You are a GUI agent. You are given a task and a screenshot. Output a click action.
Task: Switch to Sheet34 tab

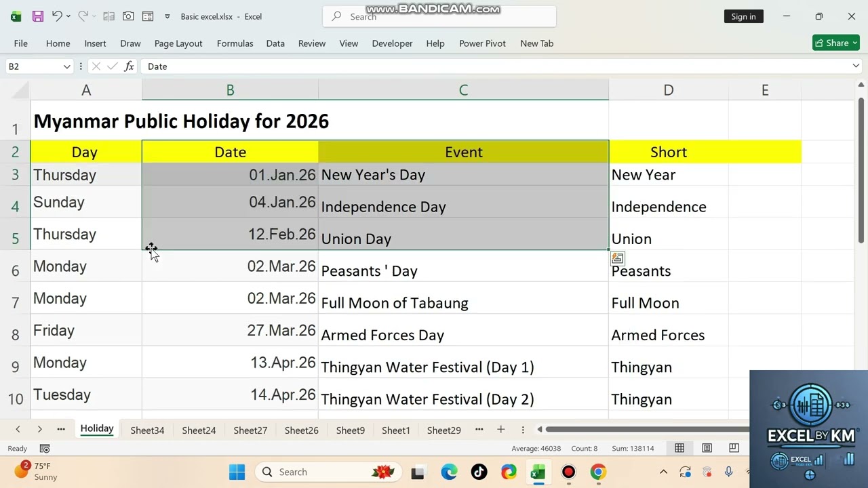click(147, 430)
